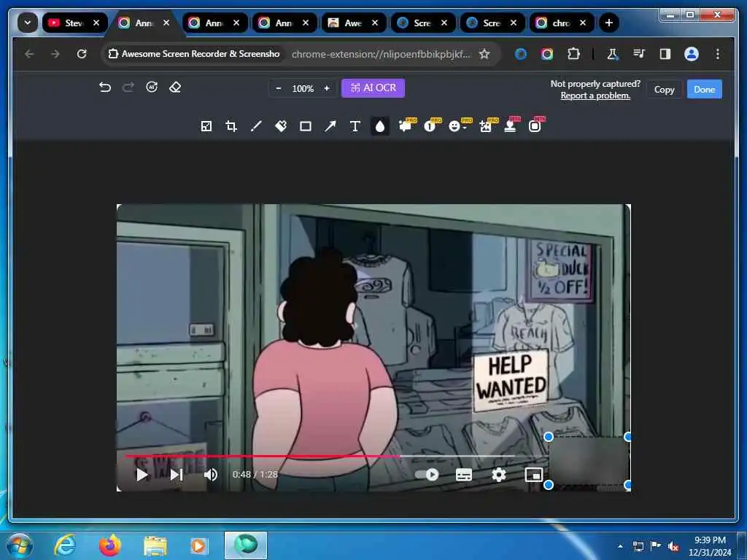The width and height of the screenshot is (747, 560).
Task: Open a new browser tab
Action: pos(608,23)
